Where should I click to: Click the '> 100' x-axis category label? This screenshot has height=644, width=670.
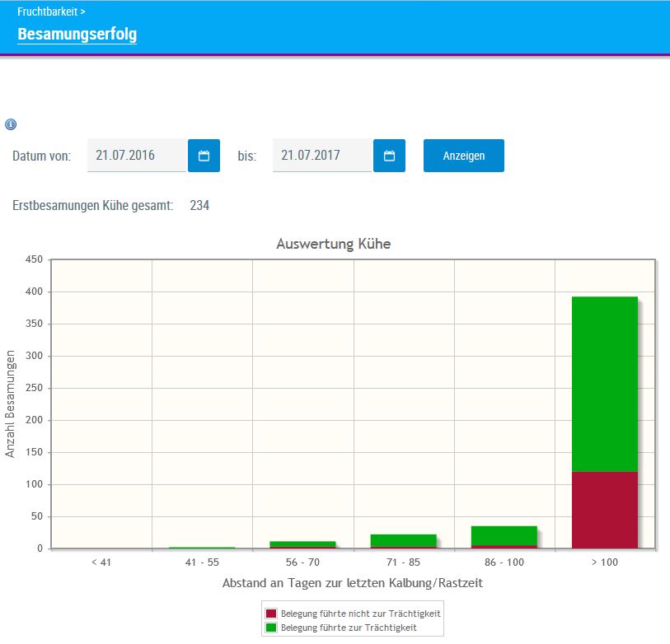605,562
